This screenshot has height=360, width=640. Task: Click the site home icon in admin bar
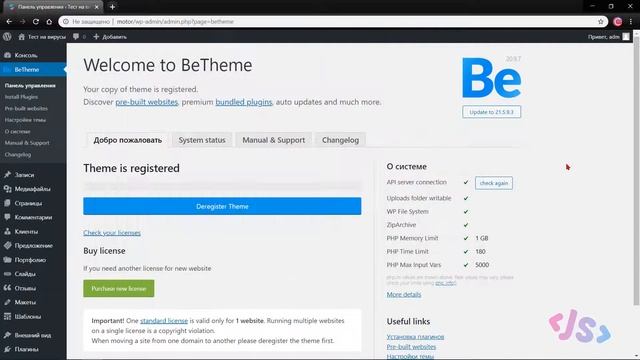point(21,37)
